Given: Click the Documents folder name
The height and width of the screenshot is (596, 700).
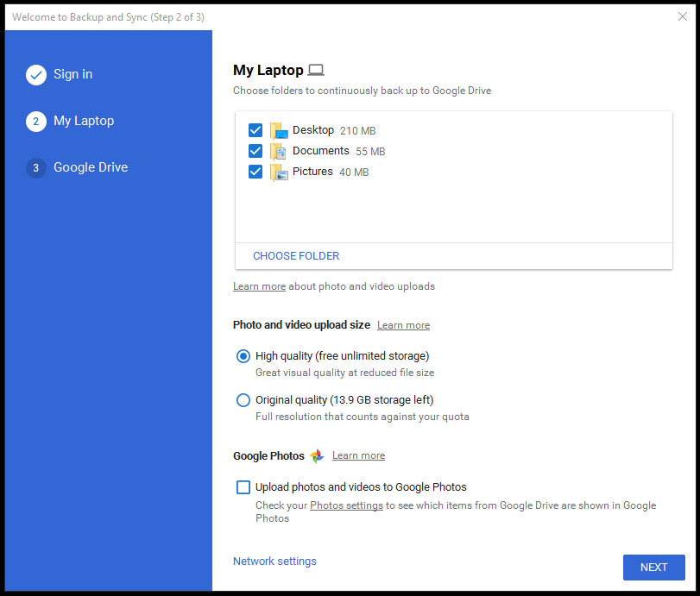Looking at the screenshot, I should (x=320, y=151).
